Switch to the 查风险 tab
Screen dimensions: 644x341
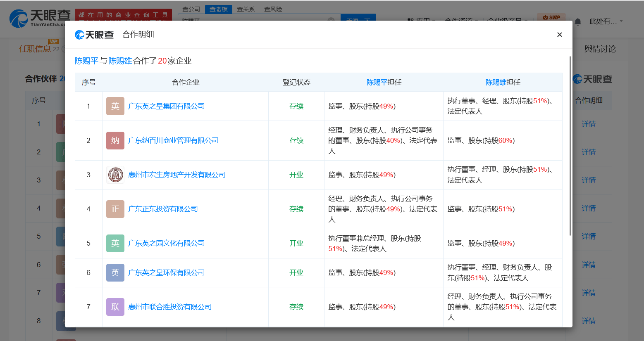pos(273,9)
